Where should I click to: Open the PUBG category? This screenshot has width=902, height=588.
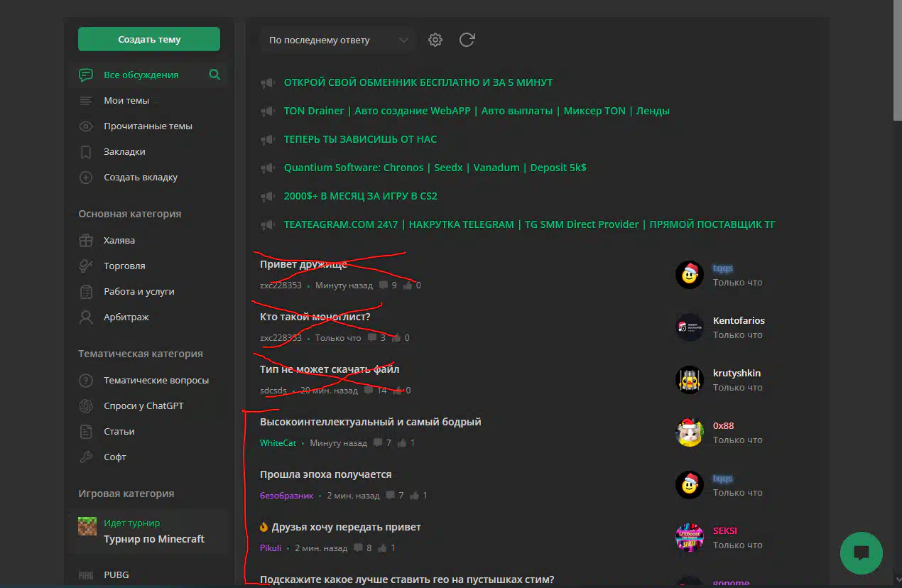coord(116,575)
